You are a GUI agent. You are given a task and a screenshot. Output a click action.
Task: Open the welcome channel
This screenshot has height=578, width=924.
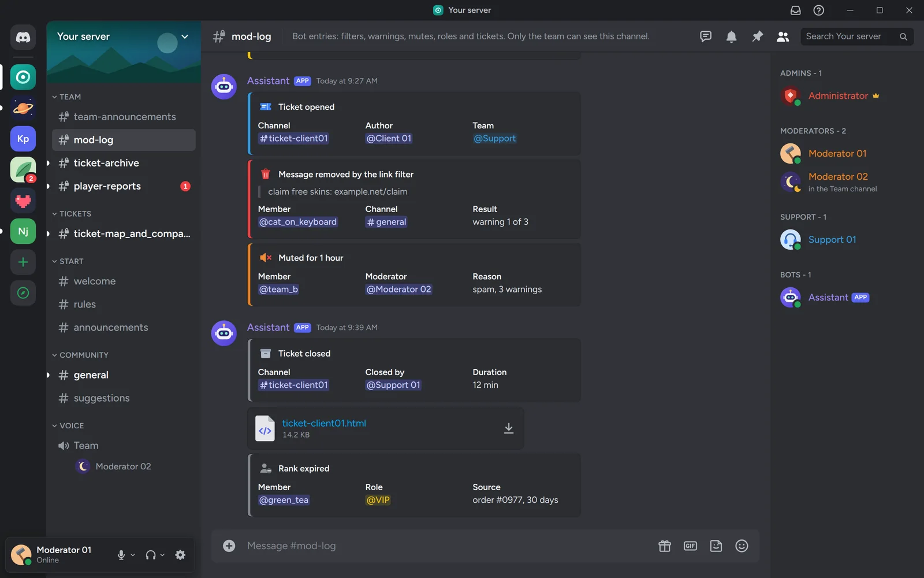pos(124,281)
